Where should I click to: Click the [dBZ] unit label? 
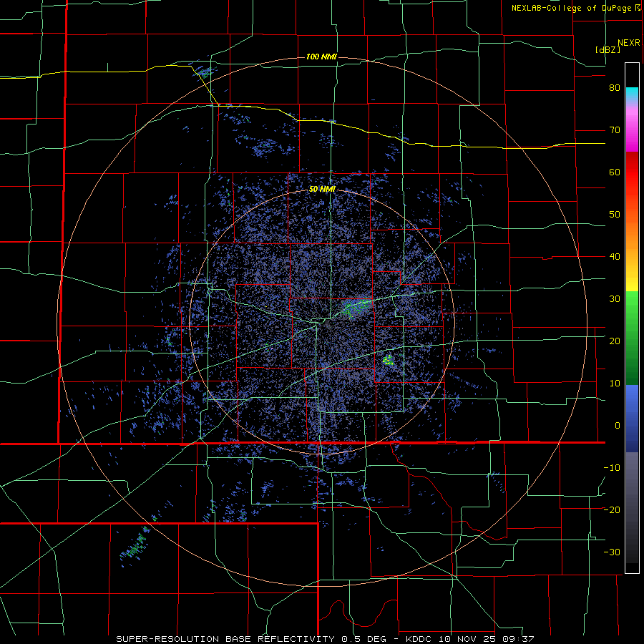608,49
